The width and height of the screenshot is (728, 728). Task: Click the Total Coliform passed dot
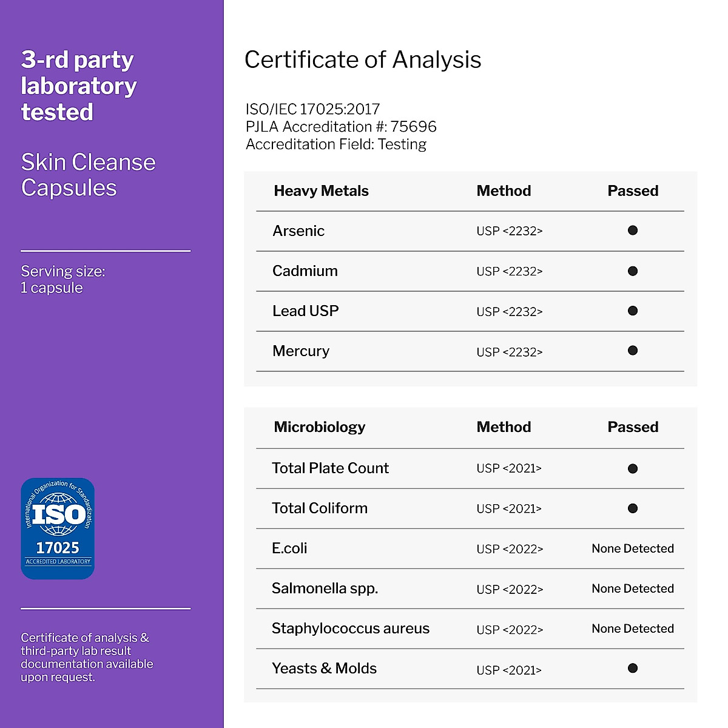pyautogui.click(x=633, y=508)
